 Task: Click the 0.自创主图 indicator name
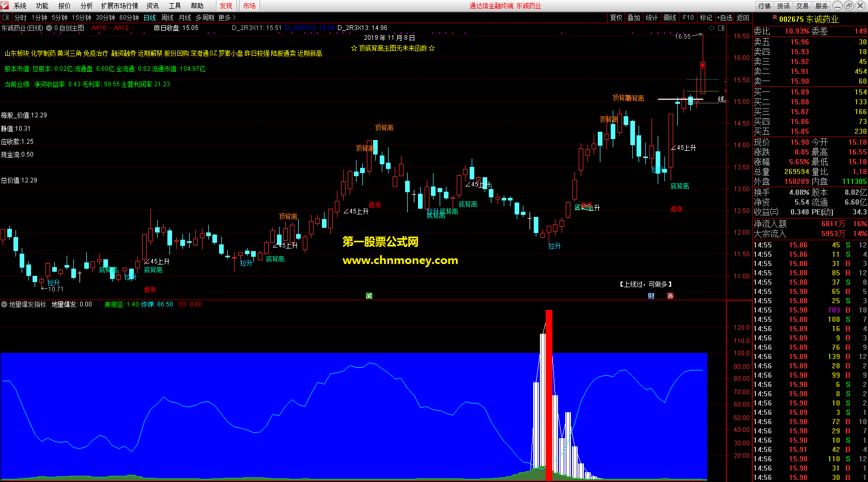[69, 28]
